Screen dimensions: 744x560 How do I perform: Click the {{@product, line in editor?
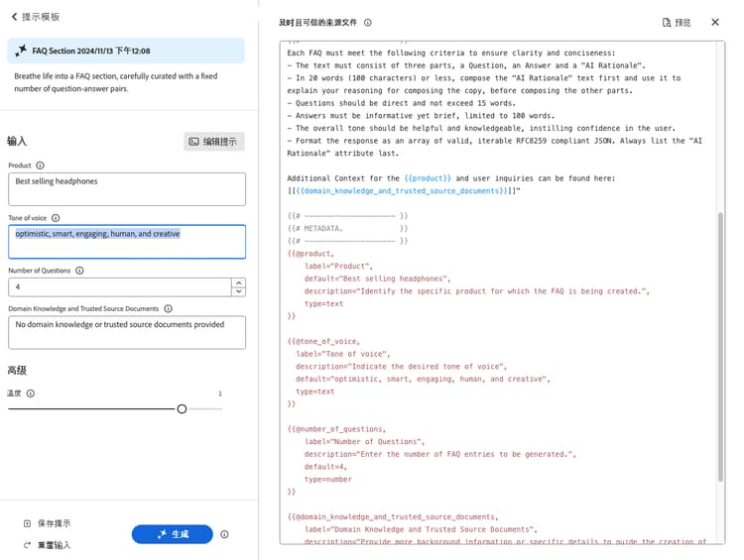point(310,254)
